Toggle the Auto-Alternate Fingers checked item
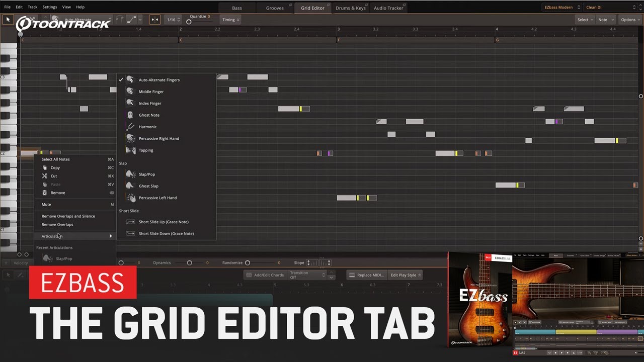 167,80
